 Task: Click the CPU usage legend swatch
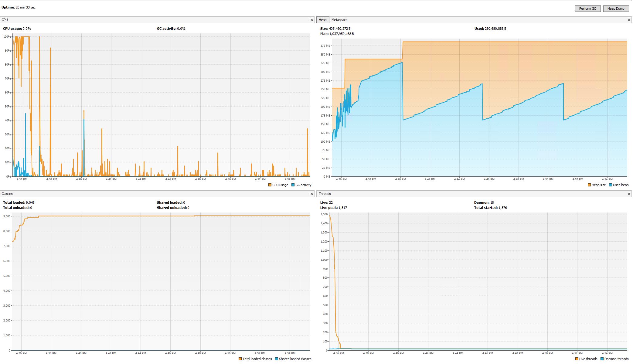pyautogui.click(x=270, y=185)
